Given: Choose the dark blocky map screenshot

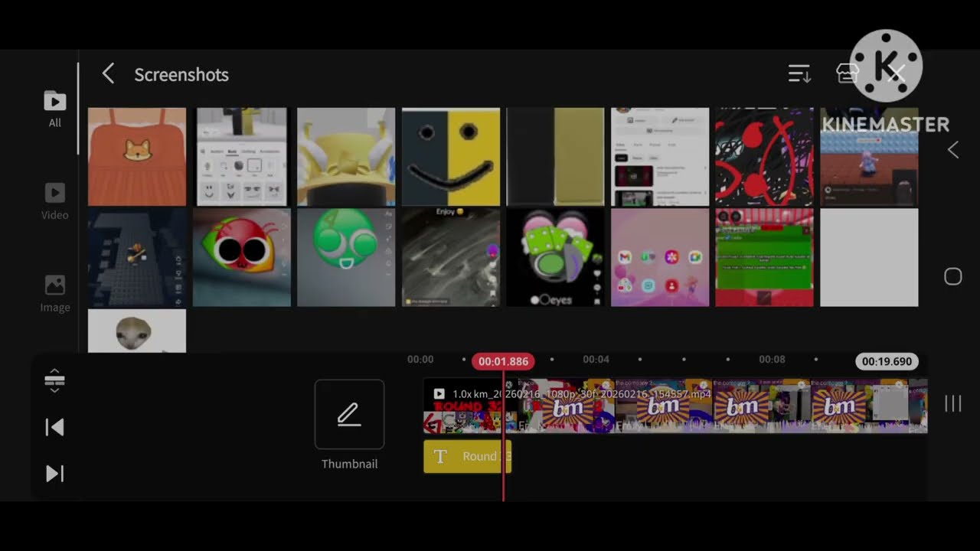Looking at the screenshot, I should 137,258.
